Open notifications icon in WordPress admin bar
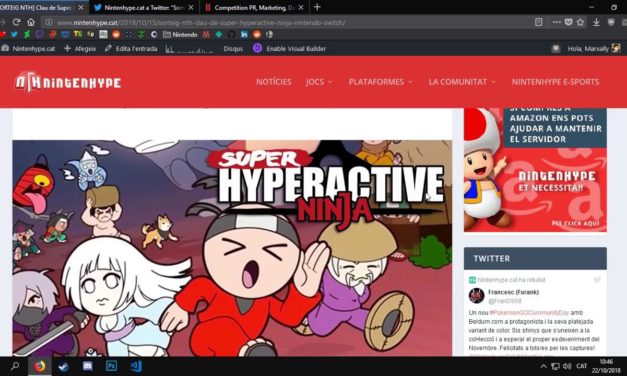This screenshot has width=627, height=376. click(x=555, y=48)
